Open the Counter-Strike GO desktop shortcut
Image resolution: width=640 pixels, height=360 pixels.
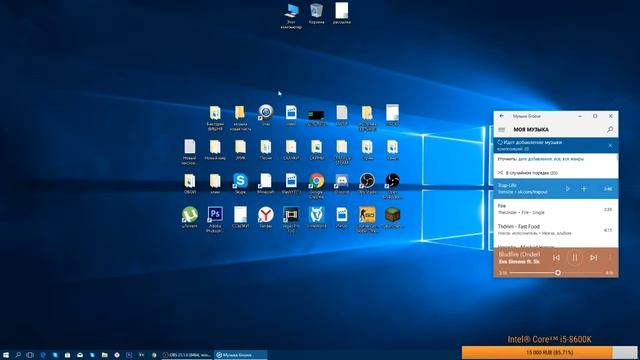pyautogui.click(x=367, y=219)
